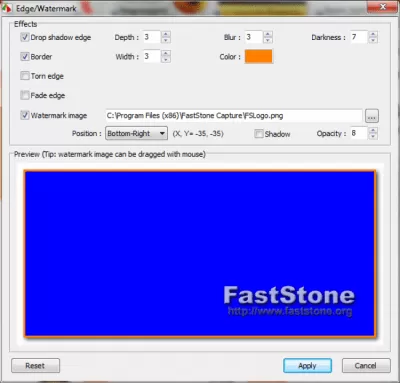Viewport: 400px width, 383px height.
Task: Close the Edge/Watermark window
Action: (x=383, y=6)
